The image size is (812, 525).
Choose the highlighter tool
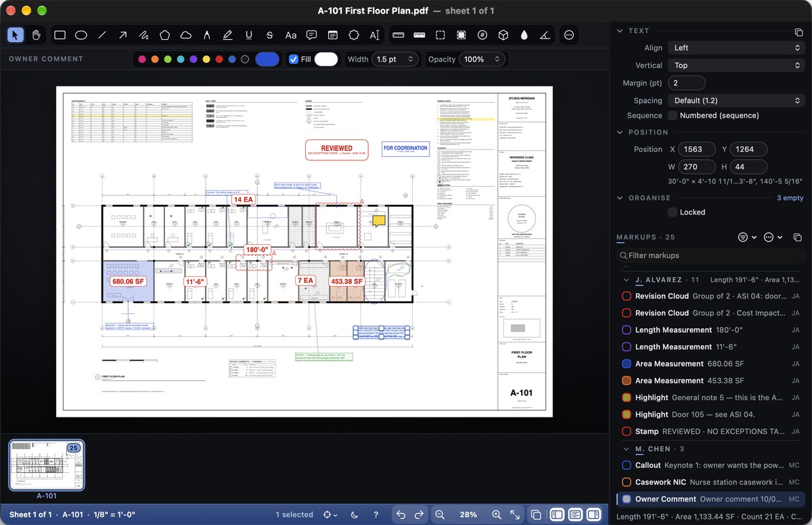pyautogui.click(x=227, y=35)
